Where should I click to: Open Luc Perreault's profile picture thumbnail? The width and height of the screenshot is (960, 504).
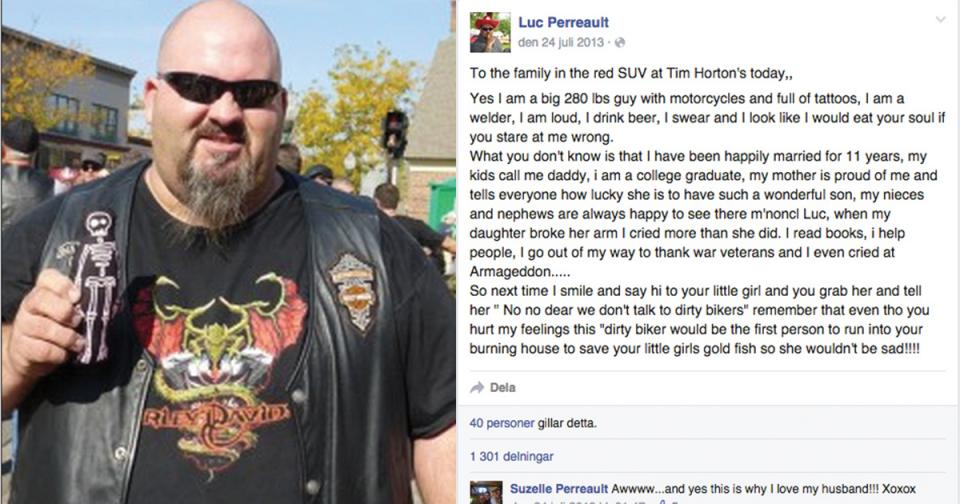click(x=490, y=32)
